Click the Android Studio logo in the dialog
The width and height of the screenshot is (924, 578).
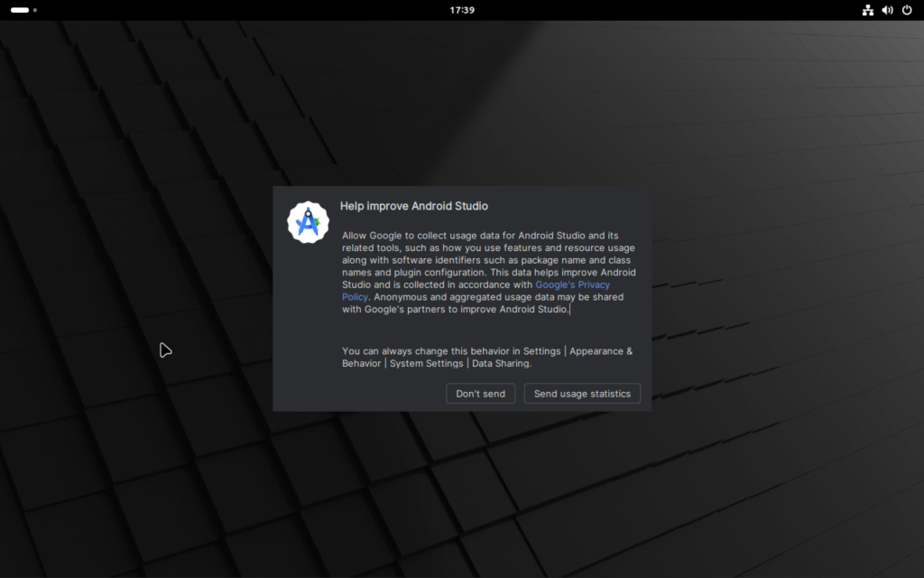[x=308, y=219]
